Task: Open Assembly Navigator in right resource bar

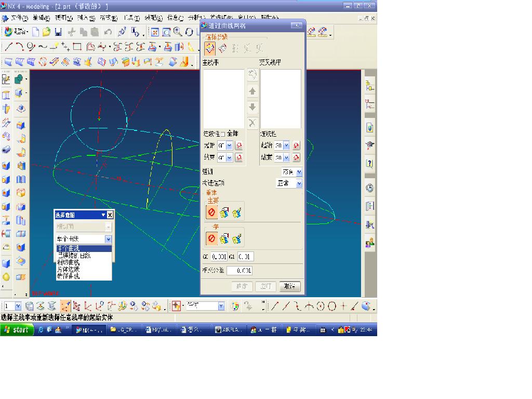Action: click(369, 86)
